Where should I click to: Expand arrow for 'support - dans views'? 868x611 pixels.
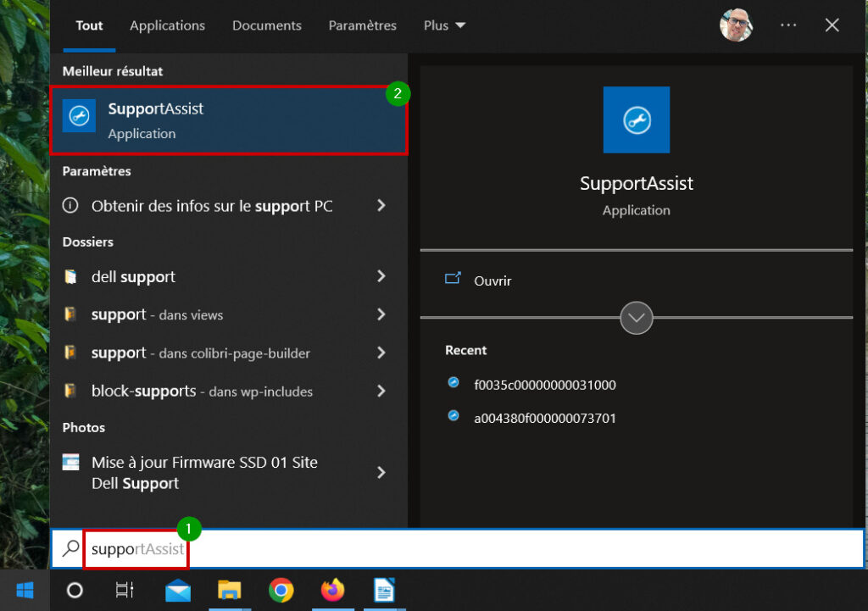381,314
